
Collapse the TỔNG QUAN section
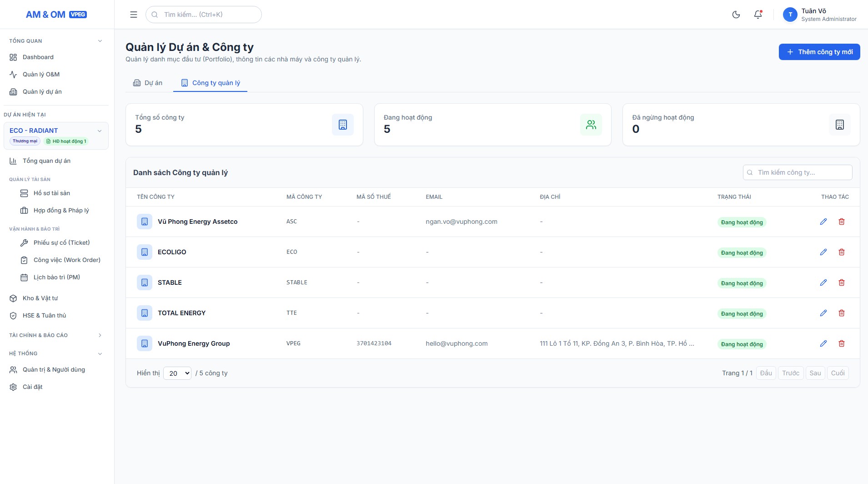pos(56,41)
